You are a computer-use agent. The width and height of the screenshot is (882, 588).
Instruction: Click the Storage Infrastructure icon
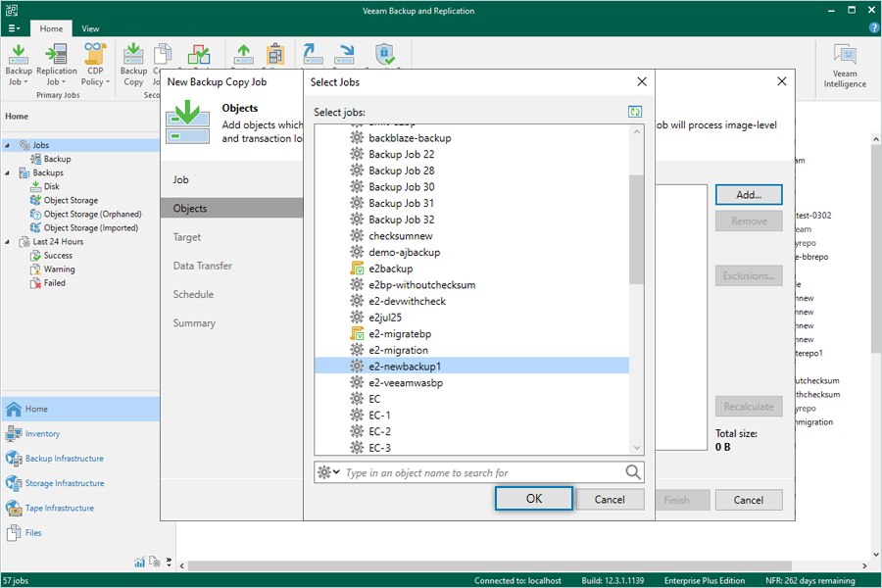point(14,483)
